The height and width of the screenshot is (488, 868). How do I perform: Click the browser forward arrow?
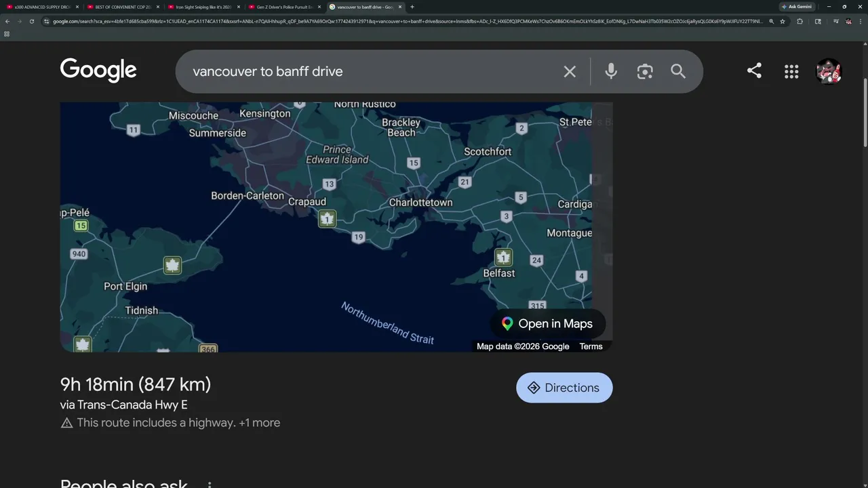click(19, 21)
